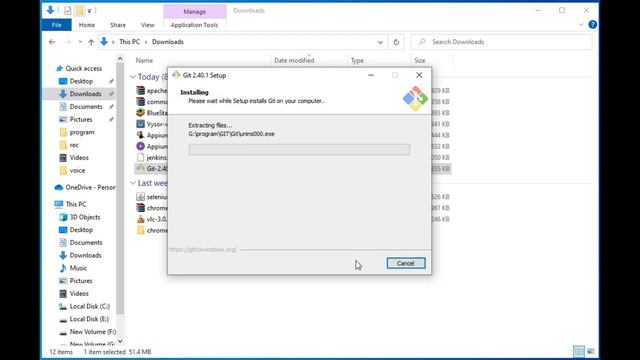Select the Manage contextual tab
The height and width of the screenshot is (360, 640).
coord(195,11)
